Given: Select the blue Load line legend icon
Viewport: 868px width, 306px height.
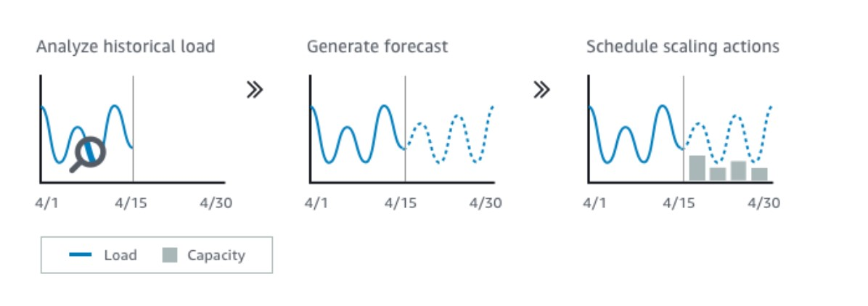Looking at the screenshot, I should 81,255.
